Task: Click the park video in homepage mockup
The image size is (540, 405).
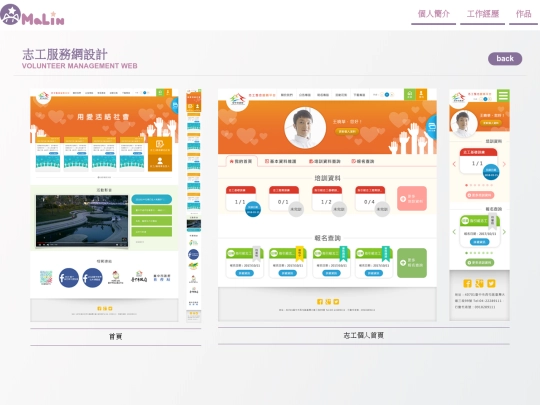Action: tap(82, 221)
